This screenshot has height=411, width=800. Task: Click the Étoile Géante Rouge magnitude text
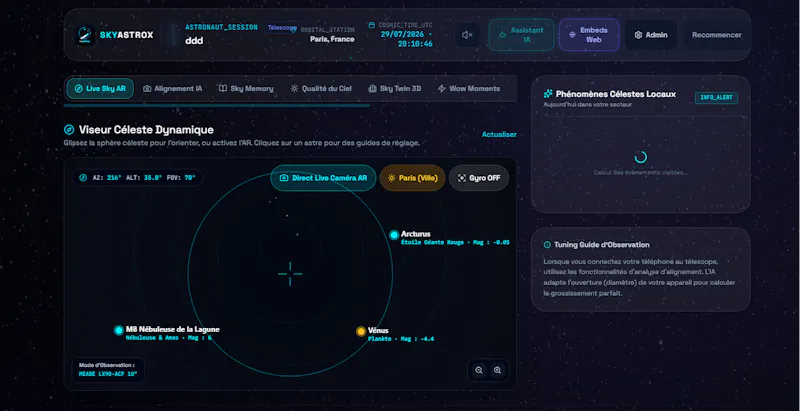tap(455, 243)
